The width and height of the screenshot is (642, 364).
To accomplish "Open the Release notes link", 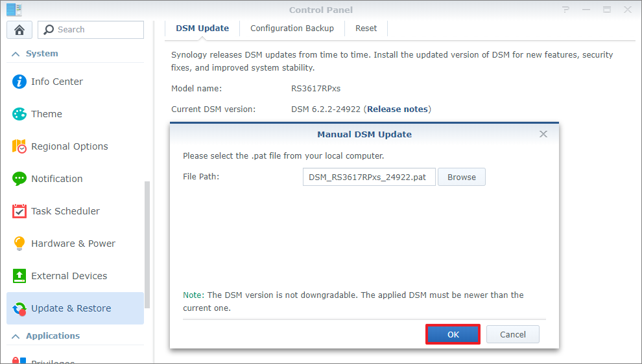I will coord(397,109).
